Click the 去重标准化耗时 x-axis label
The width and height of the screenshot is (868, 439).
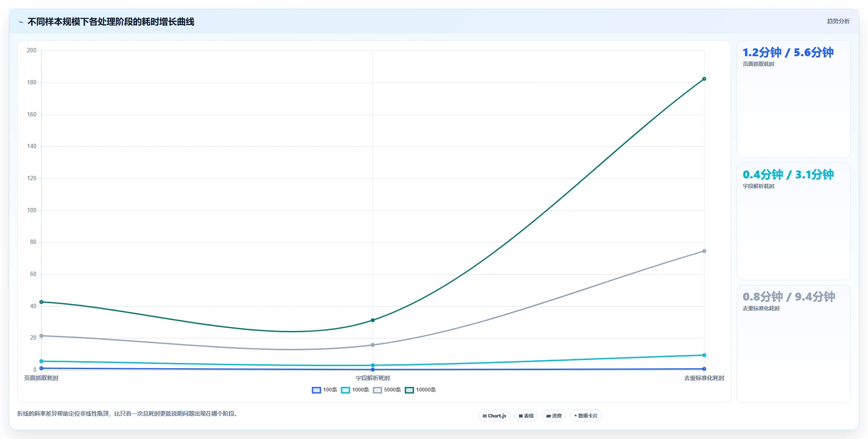(704, 378)
